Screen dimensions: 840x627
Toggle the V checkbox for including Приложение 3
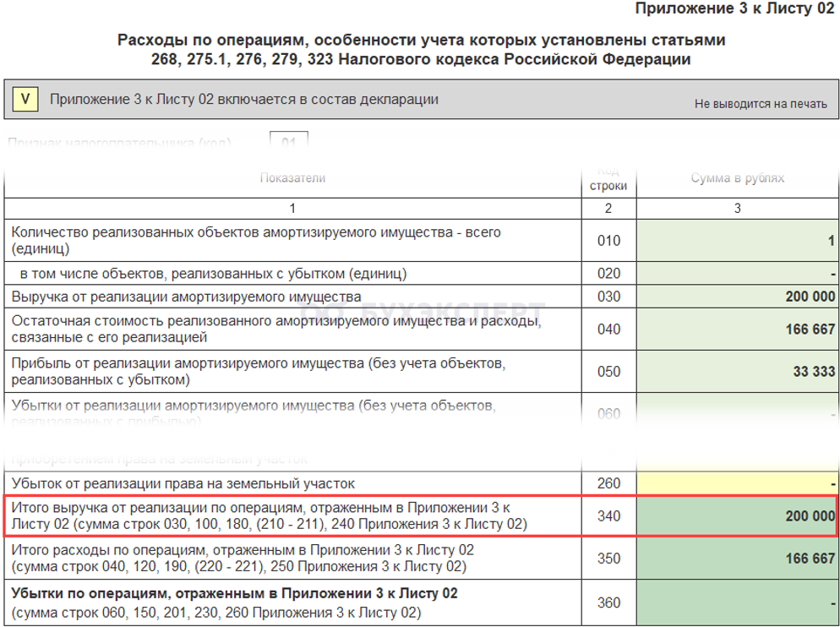pos(25,100)
